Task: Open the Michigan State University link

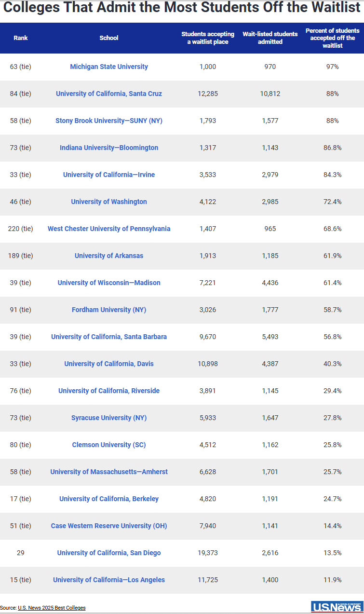Action: click(109, 67)
